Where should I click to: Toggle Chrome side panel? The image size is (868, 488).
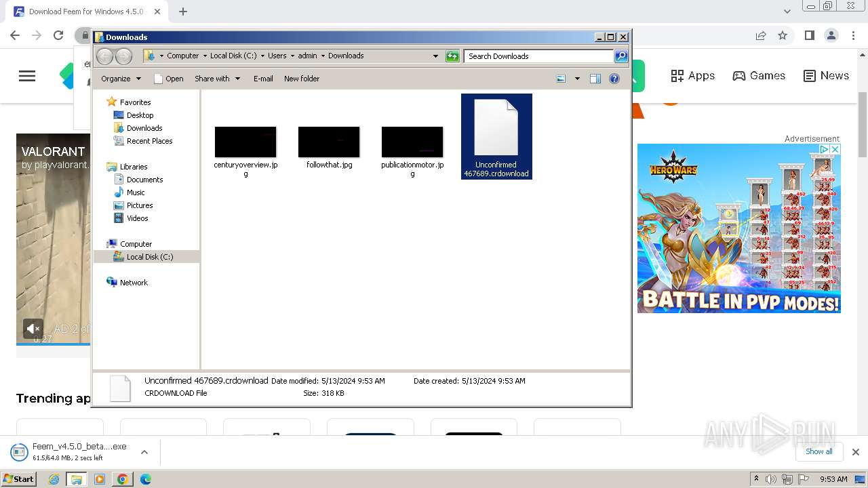810,35
